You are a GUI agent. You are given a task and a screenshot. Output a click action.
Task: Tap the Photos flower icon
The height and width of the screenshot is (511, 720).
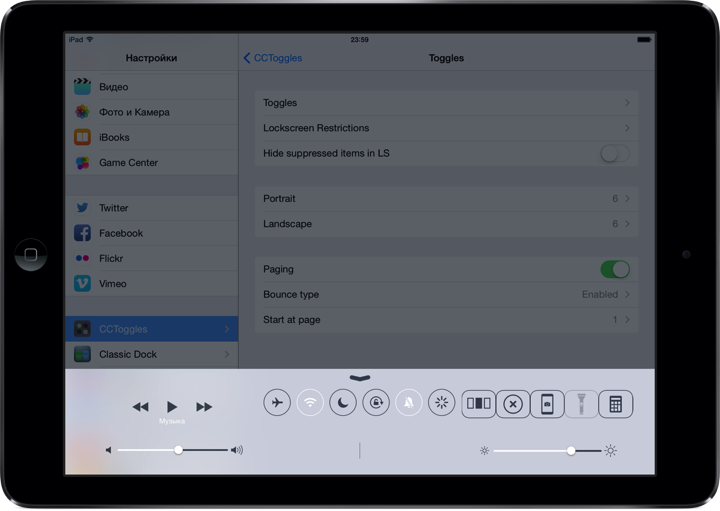82,112
